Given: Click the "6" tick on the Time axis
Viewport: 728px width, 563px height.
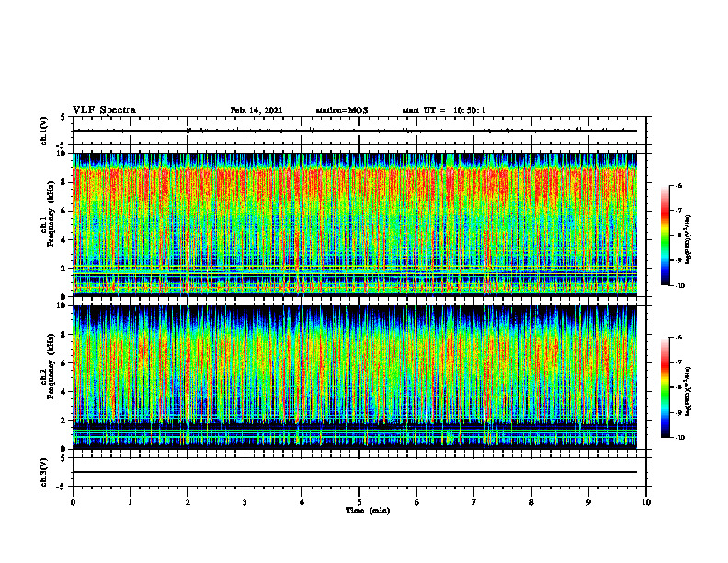Looking at the screenshot, I should 417,502.
